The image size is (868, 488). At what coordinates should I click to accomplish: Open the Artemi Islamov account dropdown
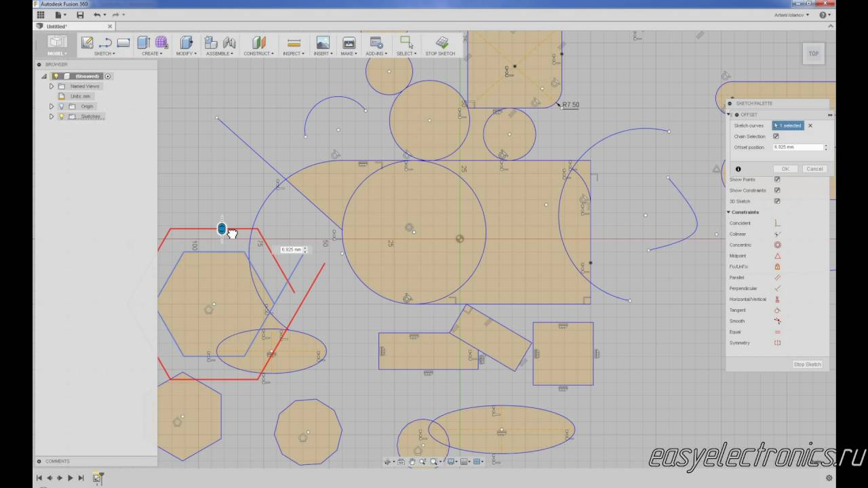click(791, 15)
